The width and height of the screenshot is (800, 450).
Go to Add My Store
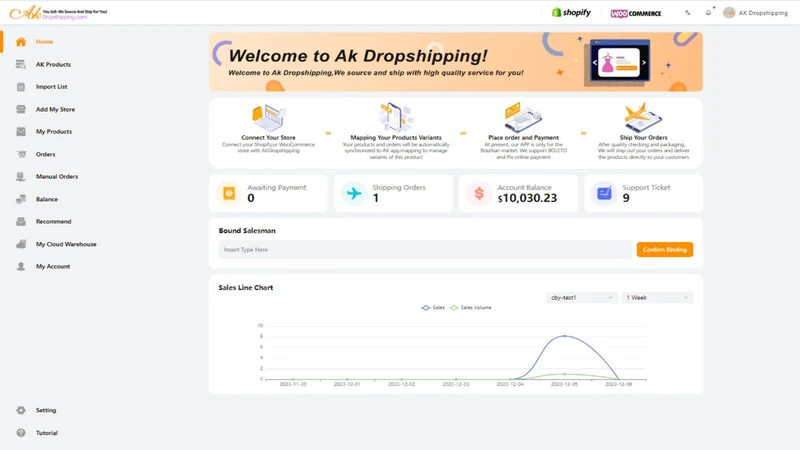click(x=55, y=109)
